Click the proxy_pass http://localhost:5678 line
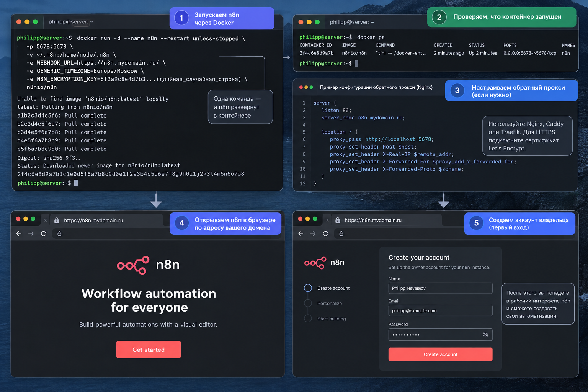This screenshot has width=588, height=392. (x=382, y=139)
